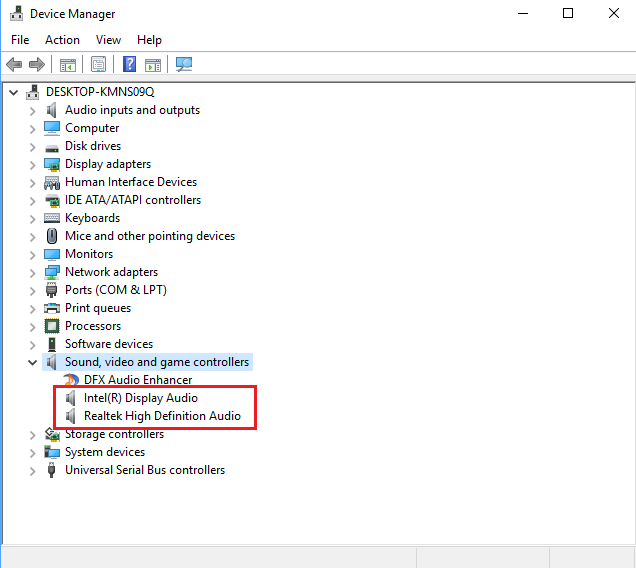This screenshot has height=568, width=636.
Task: Select the DFX Audio Enhancer device
Action: coord(137,380)
